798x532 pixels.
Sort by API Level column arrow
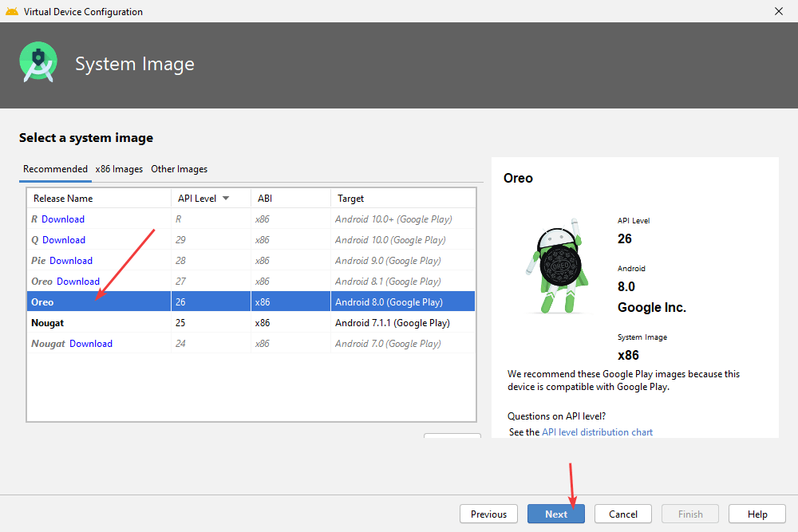pyautogui.click(x=226, y=199)
